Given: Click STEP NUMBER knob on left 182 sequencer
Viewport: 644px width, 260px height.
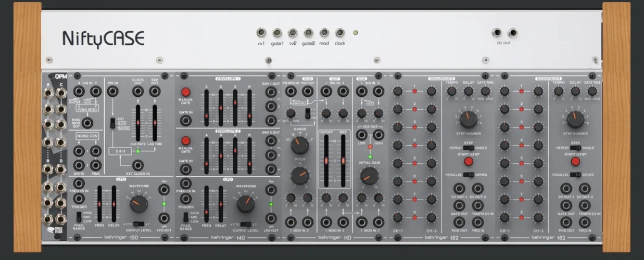Looking at the screenshot, I should [x=469, y=119].
